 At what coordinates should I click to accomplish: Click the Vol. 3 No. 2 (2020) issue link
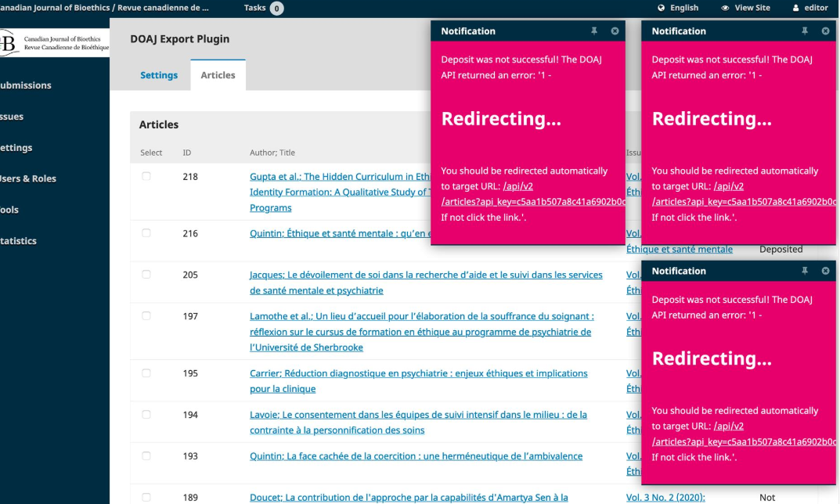pyautogui.click(x=665, y=498)
